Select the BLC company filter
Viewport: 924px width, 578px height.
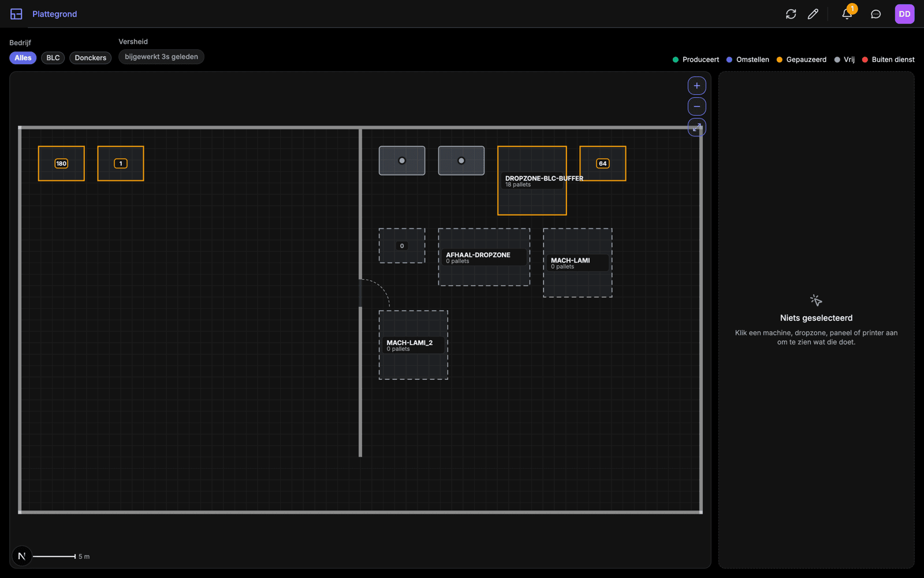point(53,58)
